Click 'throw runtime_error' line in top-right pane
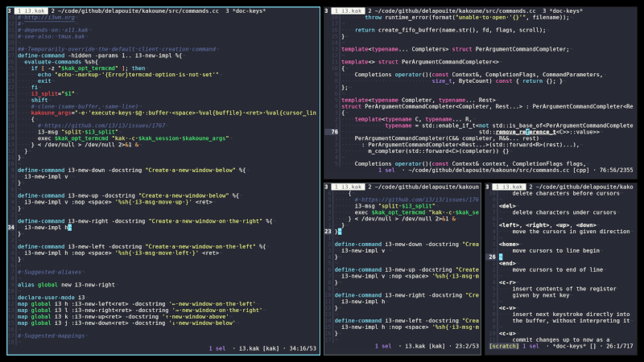The width and height of the screenshot is (644, 362). click(467, 18)
